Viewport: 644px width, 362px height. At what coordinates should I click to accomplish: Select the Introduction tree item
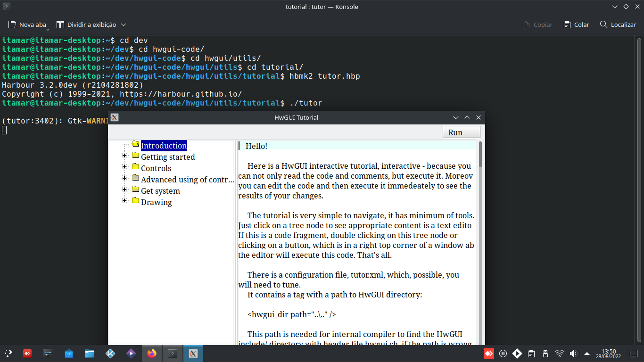tap(164, 146)
